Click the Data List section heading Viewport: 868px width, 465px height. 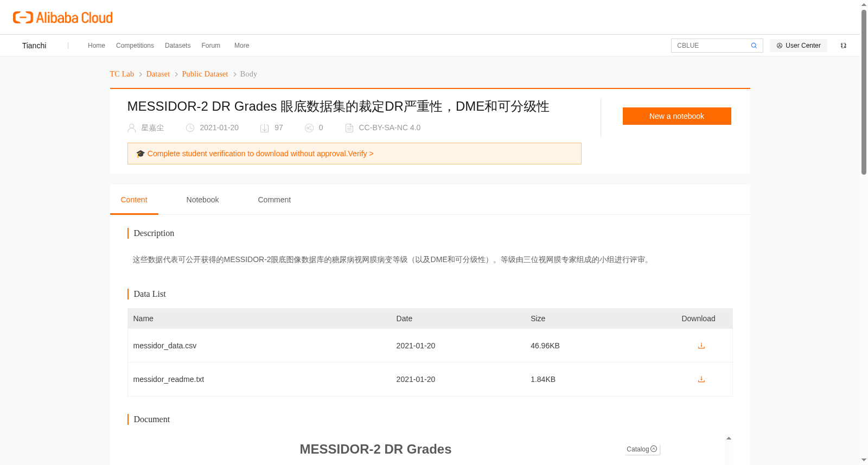click(x=150, y=294)
